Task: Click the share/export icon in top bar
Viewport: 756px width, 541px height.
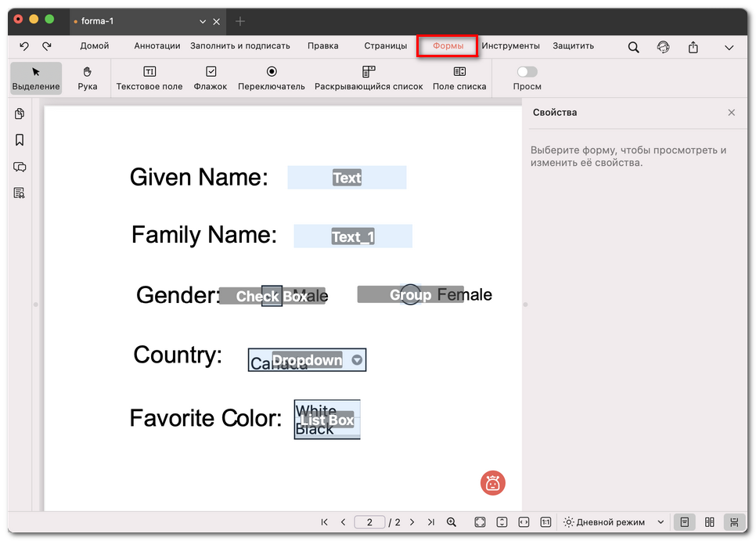Action: pyautogui.click(x=693, y=47)
